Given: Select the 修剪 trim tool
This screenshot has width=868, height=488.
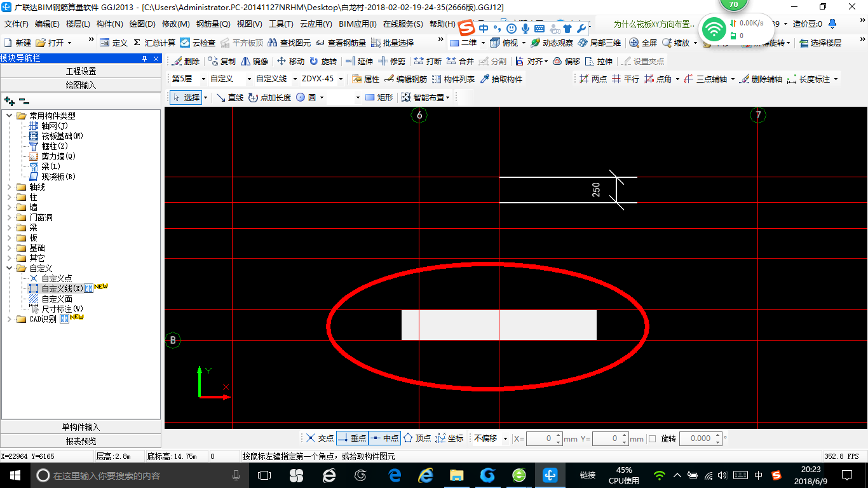Looking at the screenshot, I should click(x=391, y=62).
